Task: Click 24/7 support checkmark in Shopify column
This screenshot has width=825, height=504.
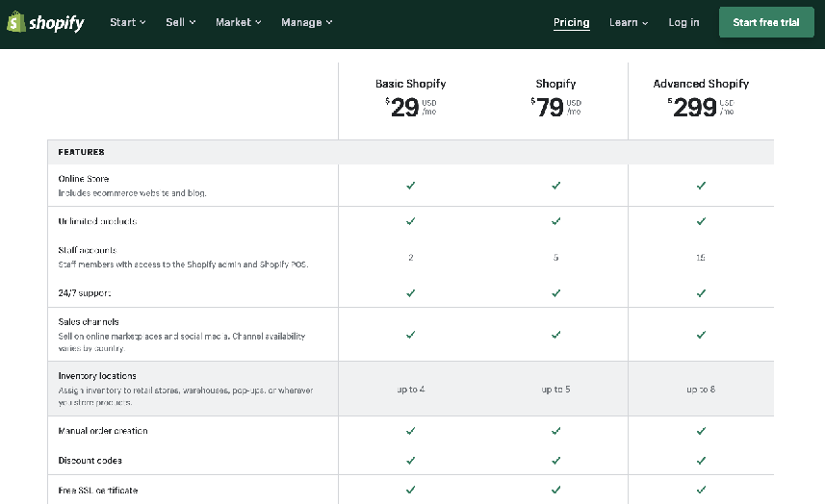Action: pyautogui.click(x=555, y=292)
